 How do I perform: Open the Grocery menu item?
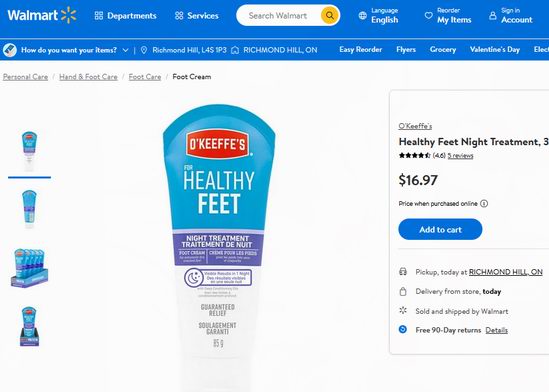coord(443,50)
